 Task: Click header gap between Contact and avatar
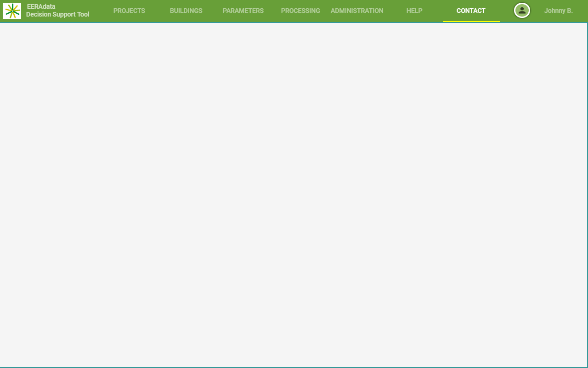point(507,11)
